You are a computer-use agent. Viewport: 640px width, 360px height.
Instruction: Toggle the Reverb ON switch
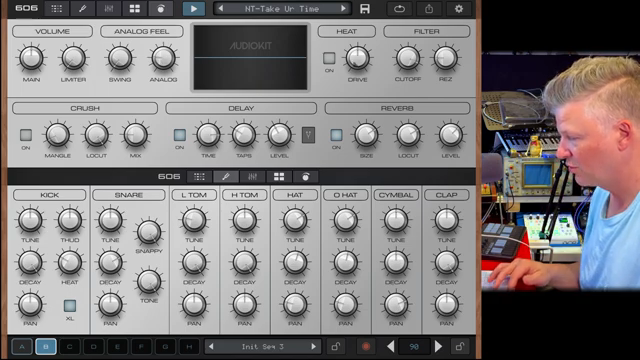pyautogui.click(x=336, y=135)
